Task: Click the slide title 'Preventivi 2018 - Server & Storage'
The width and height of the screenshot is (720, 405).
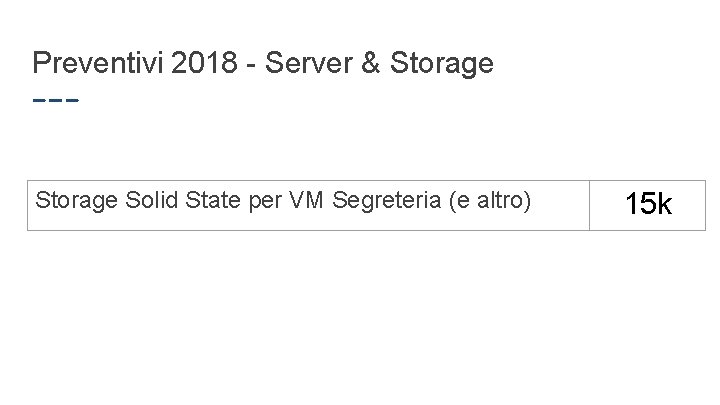Action: (262, 64)
